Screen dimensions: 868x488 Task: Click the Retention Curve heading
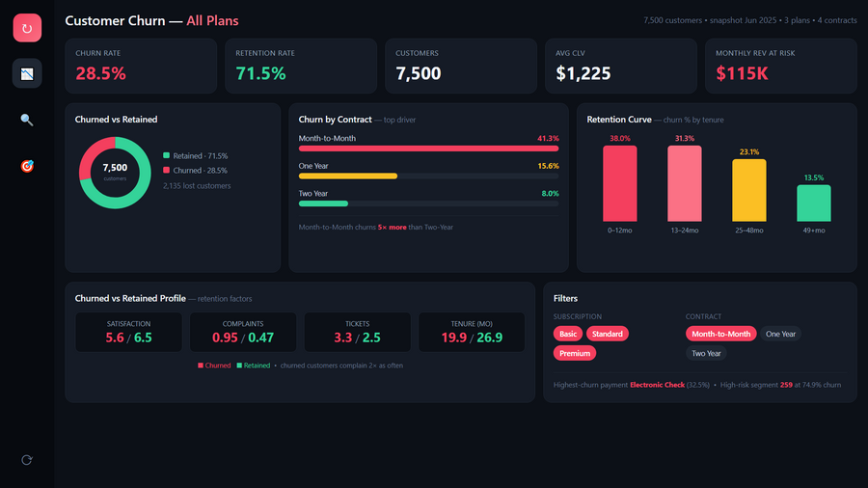tap(619, 120)
